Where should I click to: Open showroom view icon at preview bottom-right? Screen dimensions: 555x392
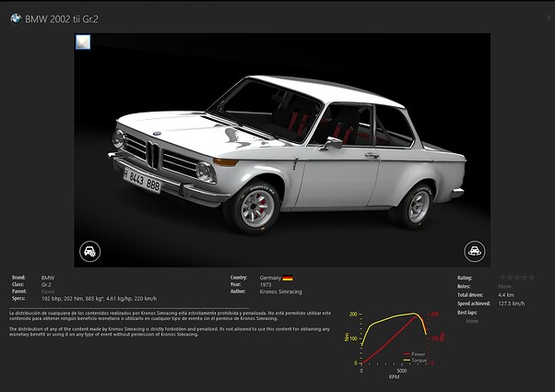(x=475, y=251)
